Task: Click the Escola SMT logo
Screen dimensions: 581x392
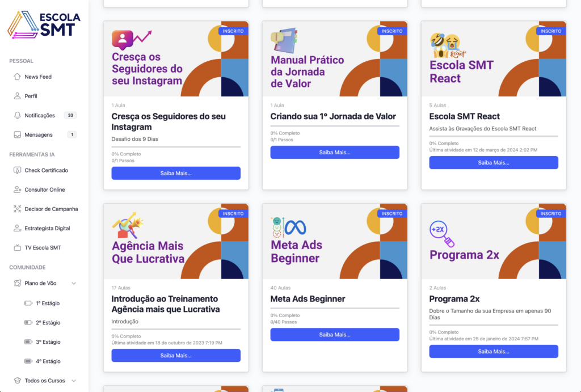Action: point(44,25)
